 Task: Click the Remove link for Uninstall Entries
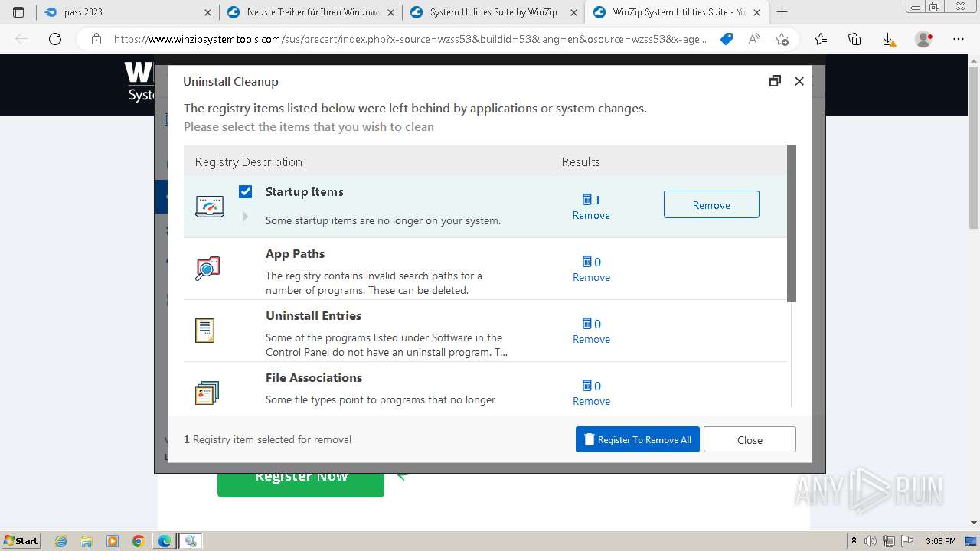[x=591, y=339]
